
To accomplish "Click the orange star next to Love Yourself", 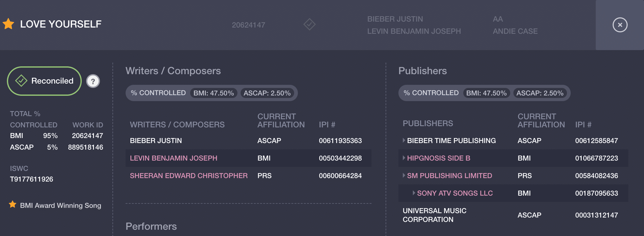I will [x=8, y=24].
